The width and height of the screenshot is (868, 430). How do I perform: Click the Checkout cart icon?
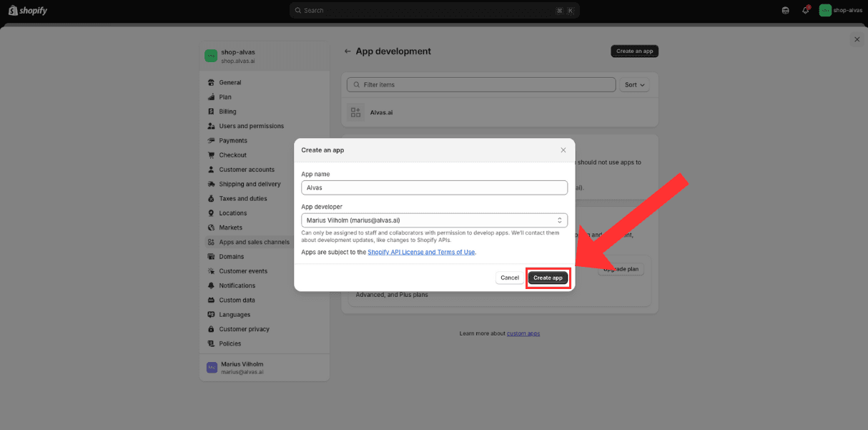tap(212, 155)
